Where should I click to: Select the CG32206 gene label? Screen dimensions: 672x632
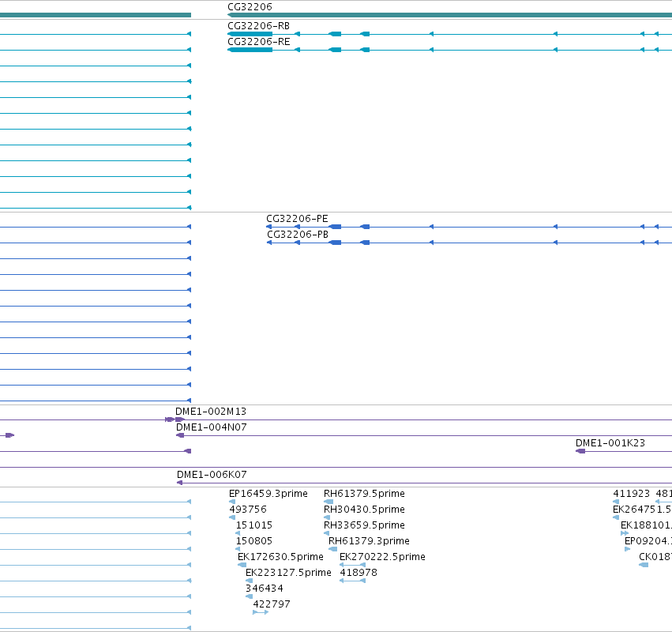[250, 7]
